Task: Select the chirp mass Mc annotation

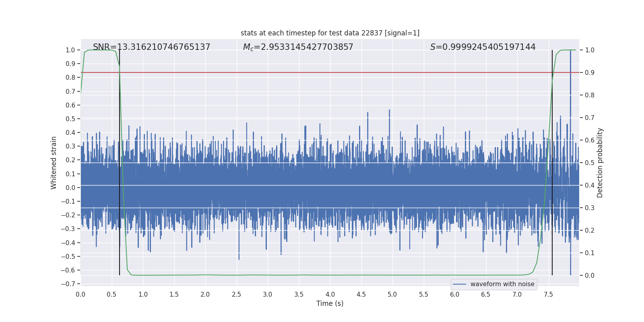Action: (298, 47)
